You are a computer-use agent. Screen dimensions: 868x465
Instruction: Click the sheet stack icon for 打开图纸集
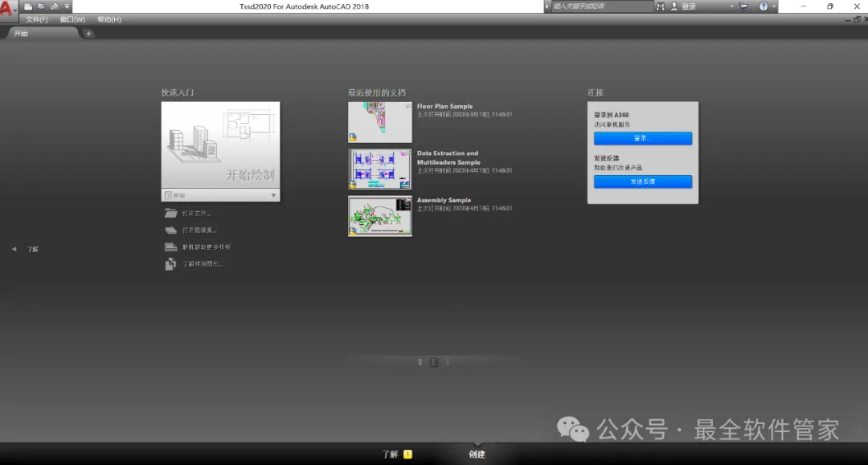point(171,230)
